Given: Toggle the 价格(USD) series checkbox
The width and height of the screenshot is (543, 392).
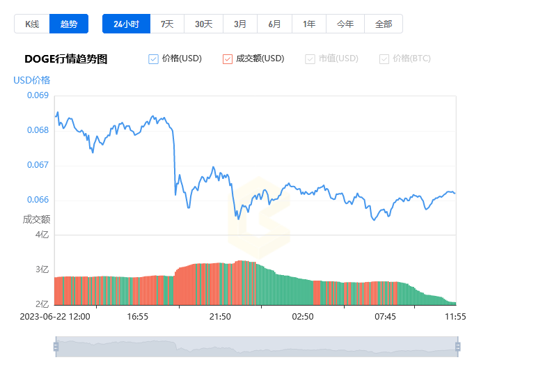Looking at the screenshot, I should point(154,59).
